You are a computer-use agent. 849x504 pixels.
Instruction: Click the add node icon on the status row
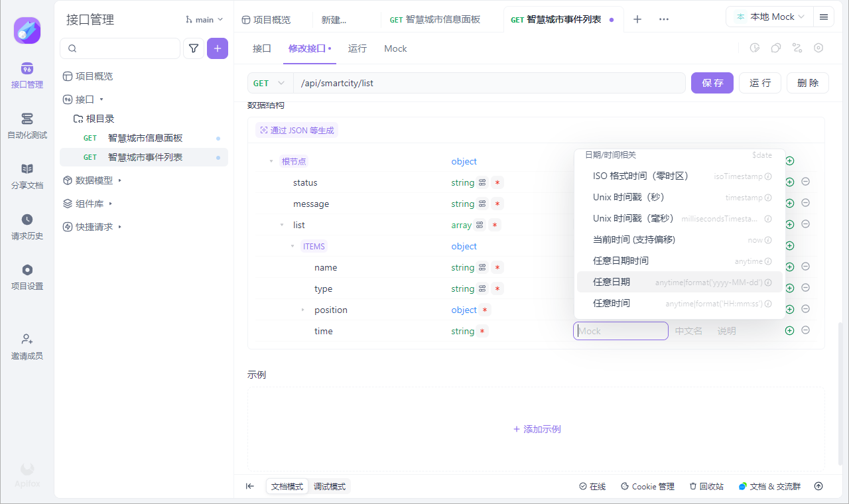click(789, 182)
